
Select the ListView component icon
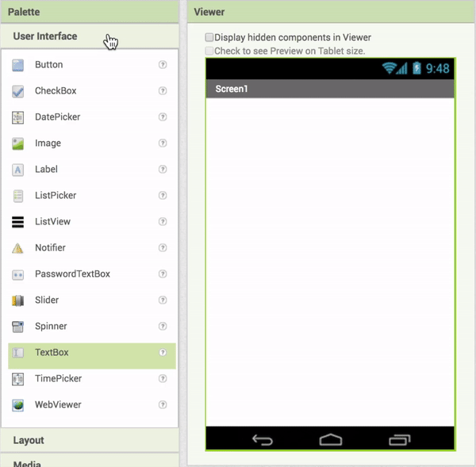(18, 221)
